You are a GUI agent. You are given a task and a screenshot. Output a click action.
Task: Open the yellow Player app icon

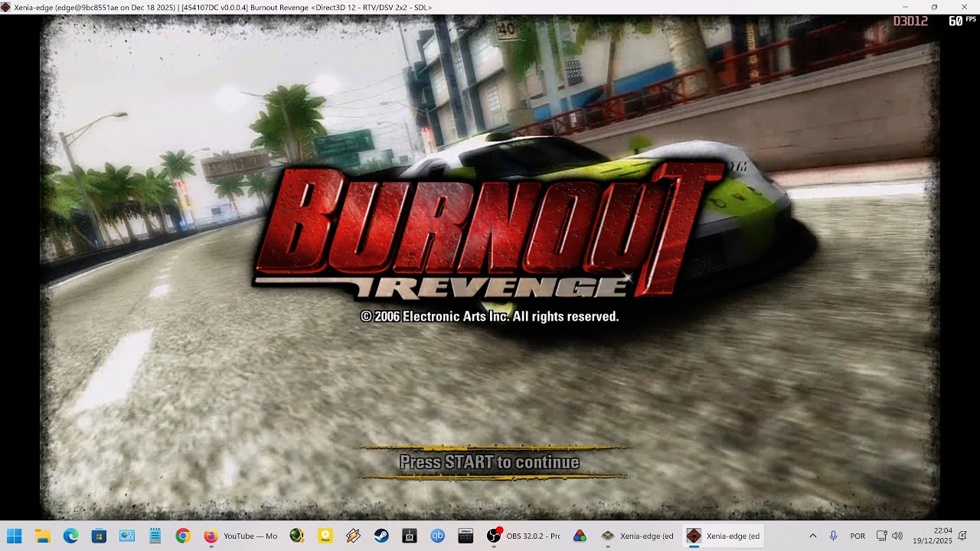click(x=325, y=536)
